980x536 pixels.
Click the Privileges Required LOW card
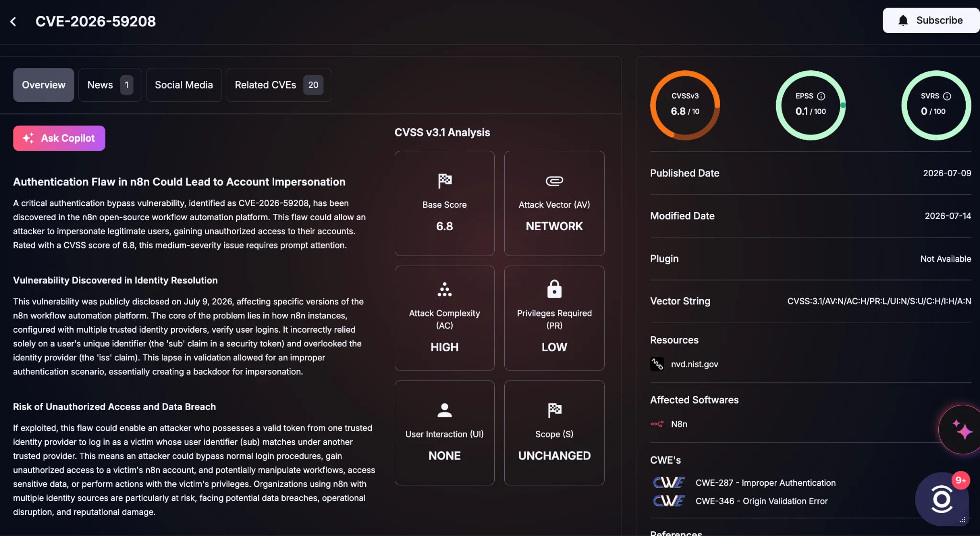(x=554, y=318)
